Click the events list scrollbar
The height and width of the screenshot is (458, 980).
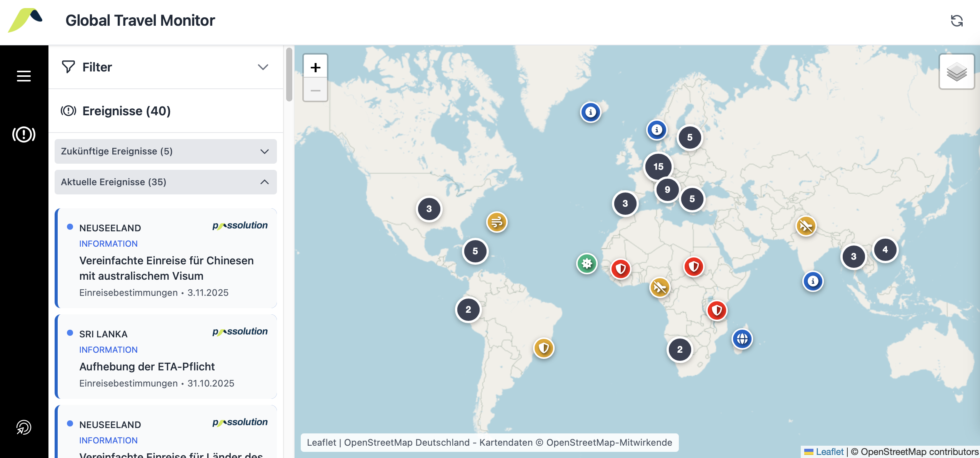pyautogui.click(x=289, y=75)
